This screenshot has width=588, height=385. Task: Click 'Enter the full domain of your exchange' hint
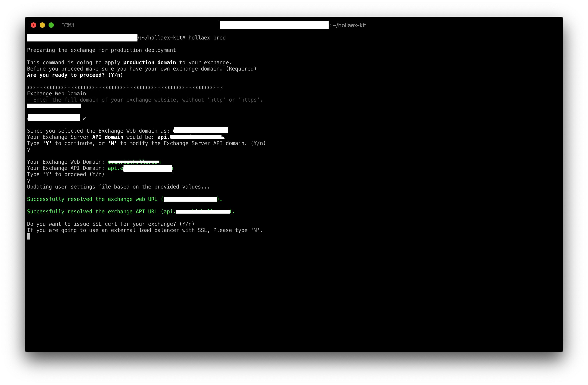(x=145, y=100)
